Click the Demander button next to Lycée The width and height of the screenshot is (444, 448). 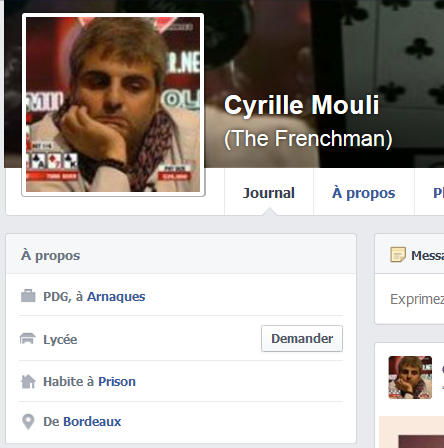click(302, 339)
